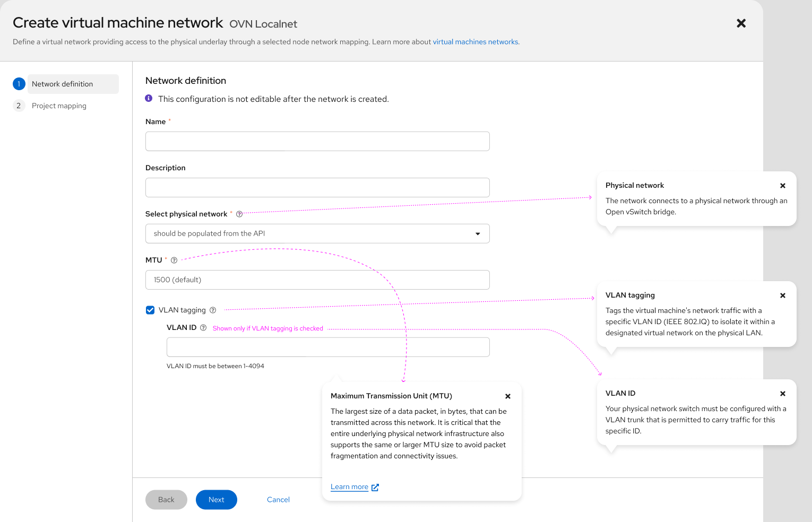Close the Create virtual machine network wizard

point(741,23)
